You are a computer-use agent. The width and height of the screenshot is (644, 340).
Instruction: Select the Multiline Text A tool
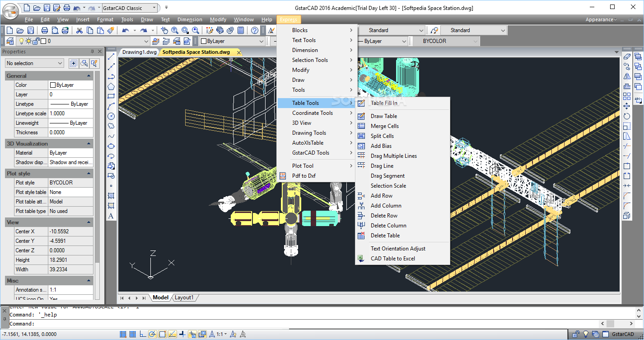(x=111, y=216)
